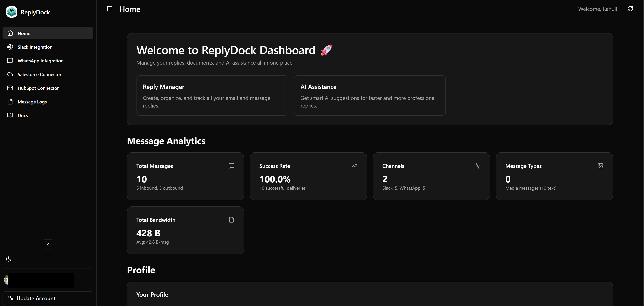
Task: Click the Success Rate trending icon
Action: (354, 166)
